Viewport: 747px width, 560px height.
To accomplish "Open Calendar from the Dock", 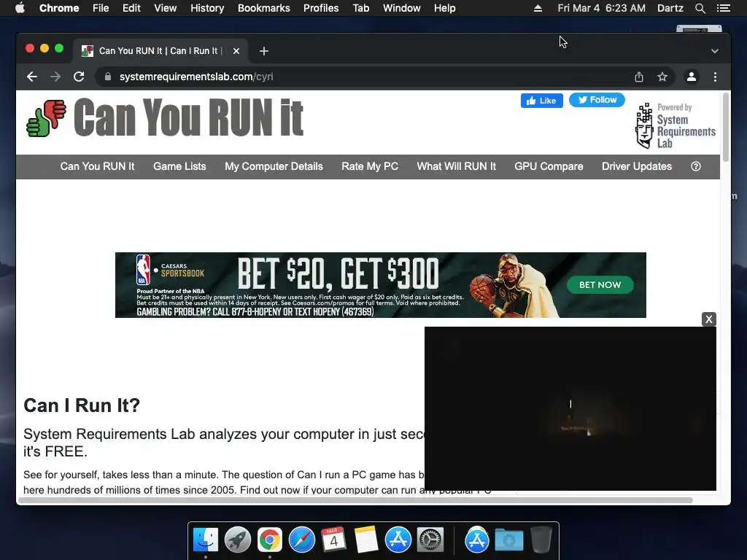I will point(333,540).
